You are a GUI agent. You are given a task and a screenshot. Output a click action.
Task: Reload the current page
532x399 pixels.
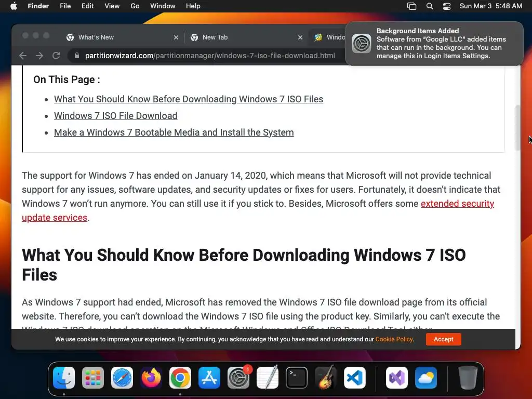coord(56,56)
